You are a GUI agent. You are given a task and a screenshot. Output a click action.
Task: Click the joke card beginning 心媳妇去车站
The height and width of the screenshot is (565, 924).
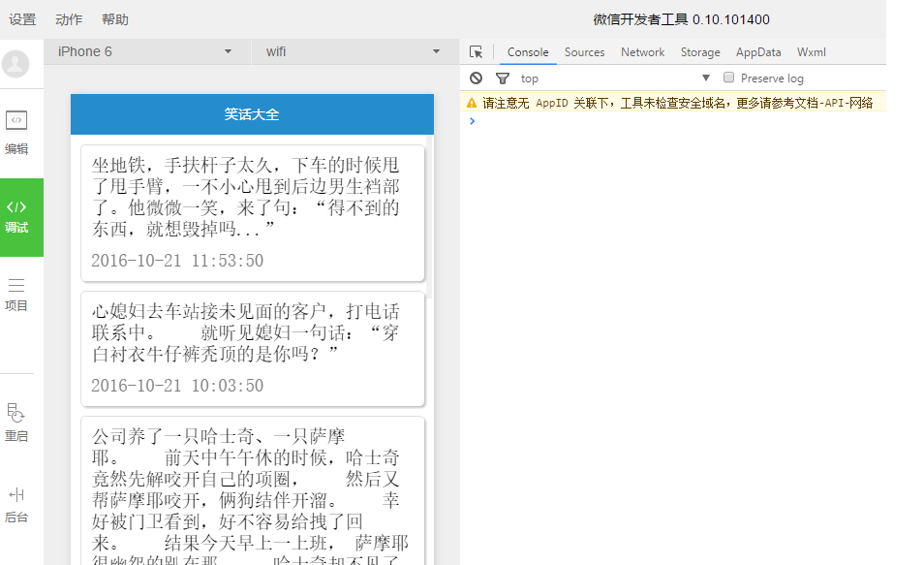tap(253, 349)
